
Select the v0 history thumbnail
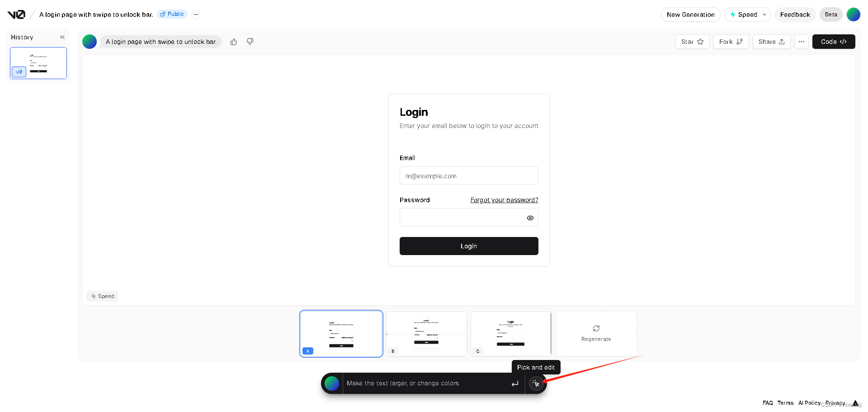pyautogui.click(x=38, y=63)
